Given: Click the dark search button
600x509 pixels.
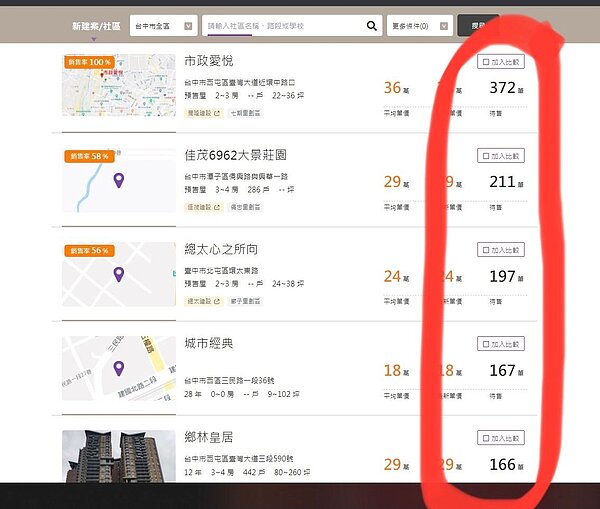Looking at the screenshot, I should click(478, 26).
